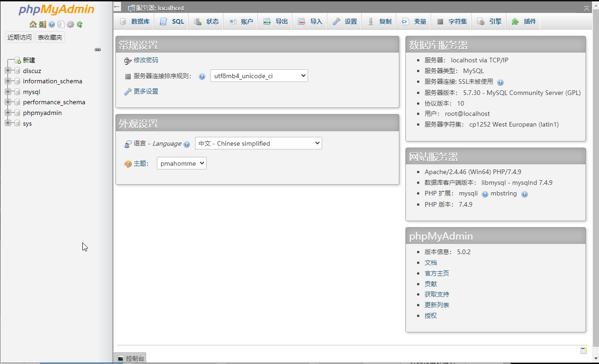The image size is (599, 364).
Task: Click the 修改密码 link
Action: coord(146,61)
